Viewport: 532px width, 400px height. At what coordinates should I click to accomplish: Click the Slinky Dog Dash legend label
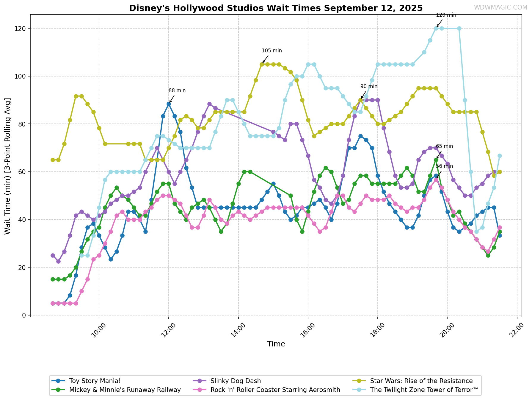(x=236, y=381)
